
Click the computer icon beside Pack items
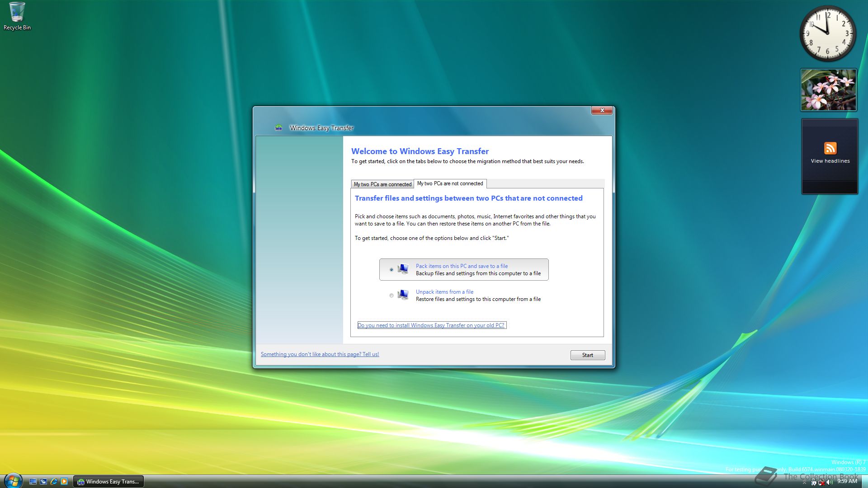pos(403,269)
